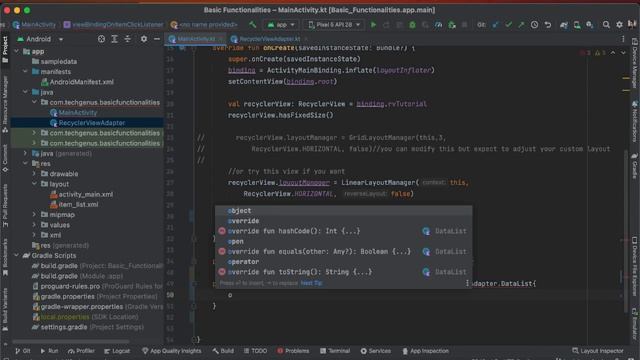Open completion popup options three-dot icon
The image size is (640, 360).
click(467, 283)
